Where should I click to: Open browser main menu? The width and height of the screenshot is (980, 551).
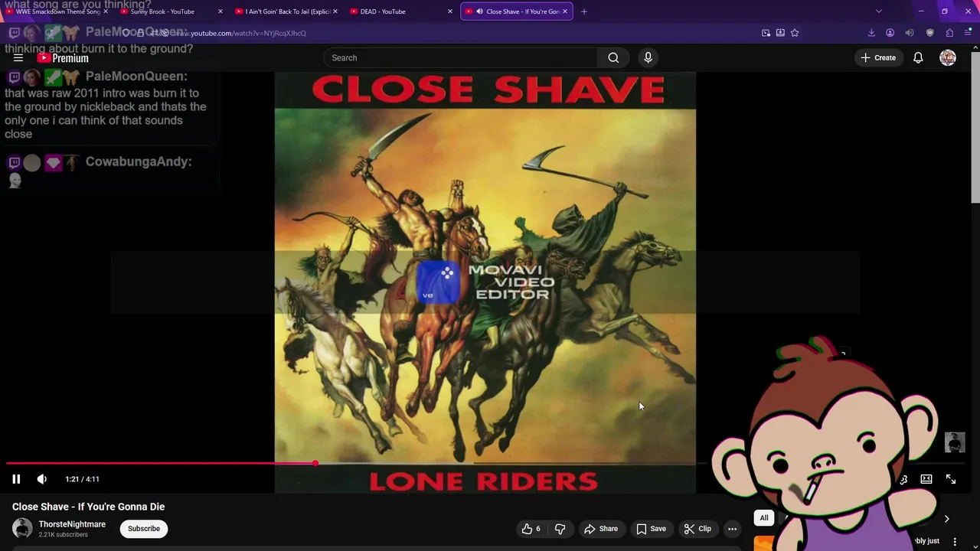point(969,33)
